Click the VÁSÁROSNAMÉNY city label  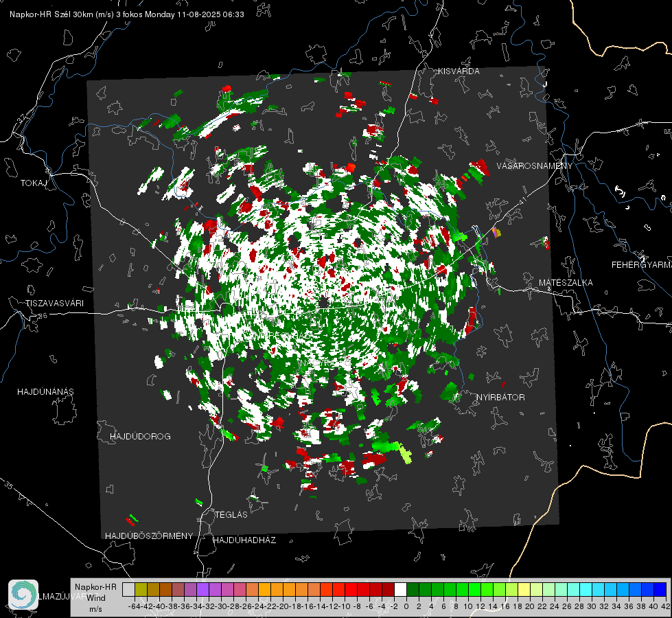pos(535,165)
